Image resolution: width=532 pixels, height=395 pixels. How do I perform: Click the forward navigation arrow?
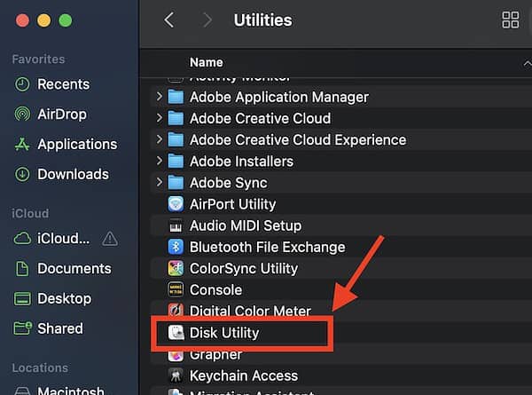pyautogui.click(x=207, y=20)
